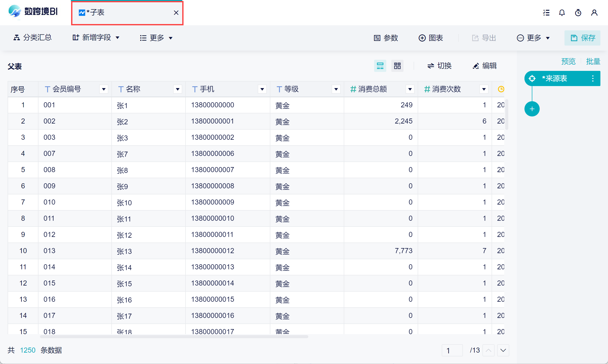Click the 保存 save button
This screenshot has width=608, height=364.
pyautogui.click(x=582, y=38)
